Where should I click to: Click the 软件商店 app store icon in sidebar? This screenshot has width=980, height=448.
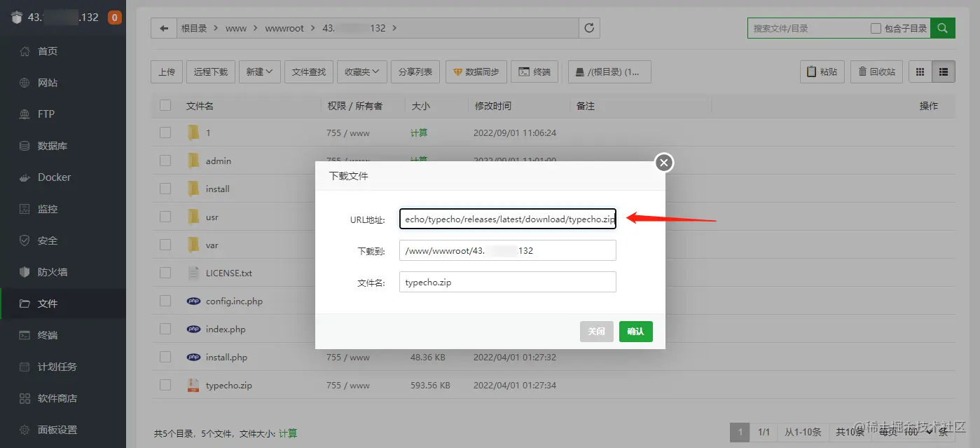[x=25, y=398]
